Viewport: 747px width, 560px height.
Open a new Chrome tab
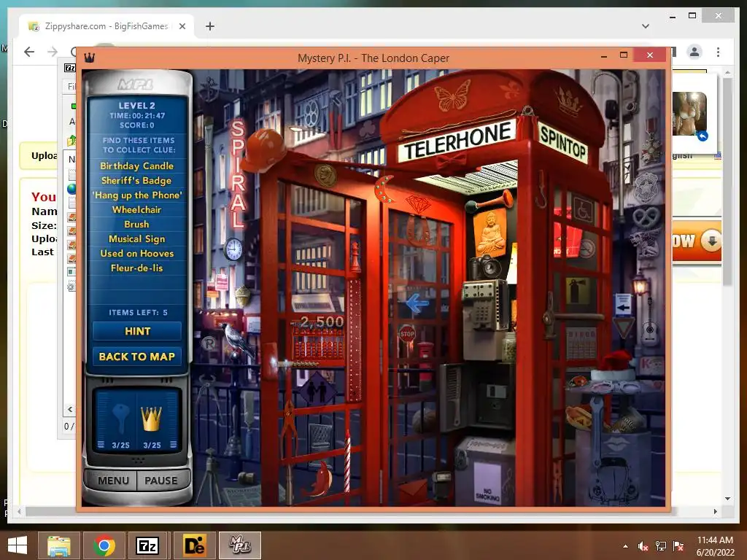tap(209, 26)
